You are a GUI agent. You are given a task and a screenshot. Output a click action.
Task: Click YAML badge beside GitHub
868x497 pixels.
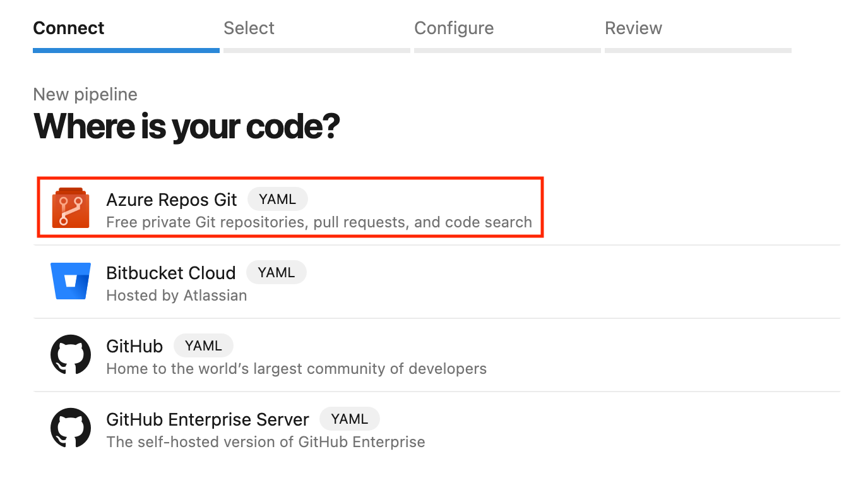(x=203, y=345)
